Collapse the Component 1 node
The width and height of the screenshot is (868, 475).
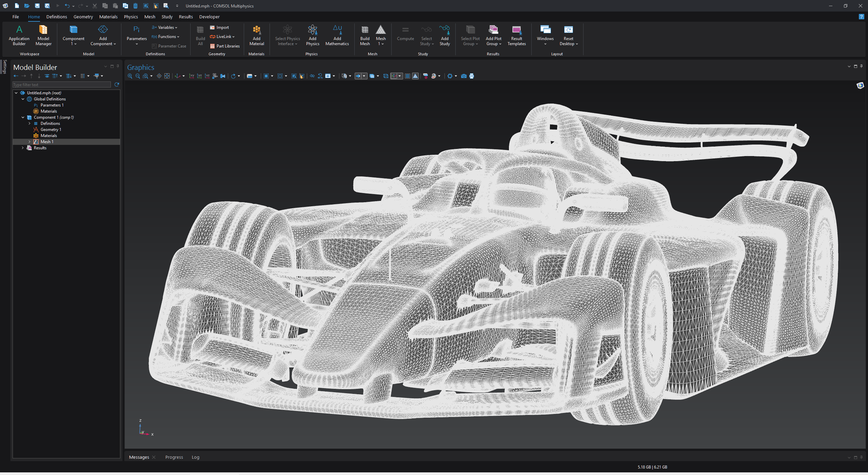pos(23,117)
